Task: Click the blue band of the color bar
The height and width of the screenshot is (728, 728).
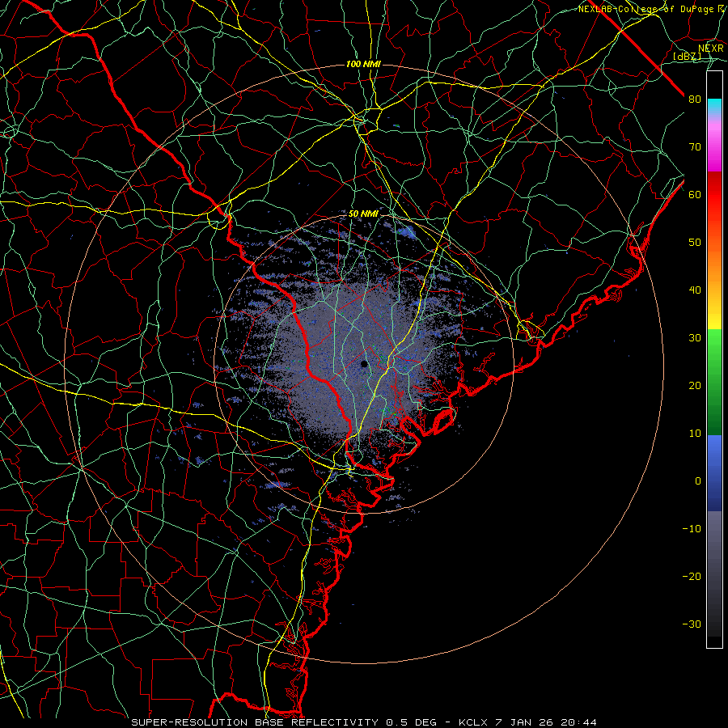Action: [x=714, y=473]
